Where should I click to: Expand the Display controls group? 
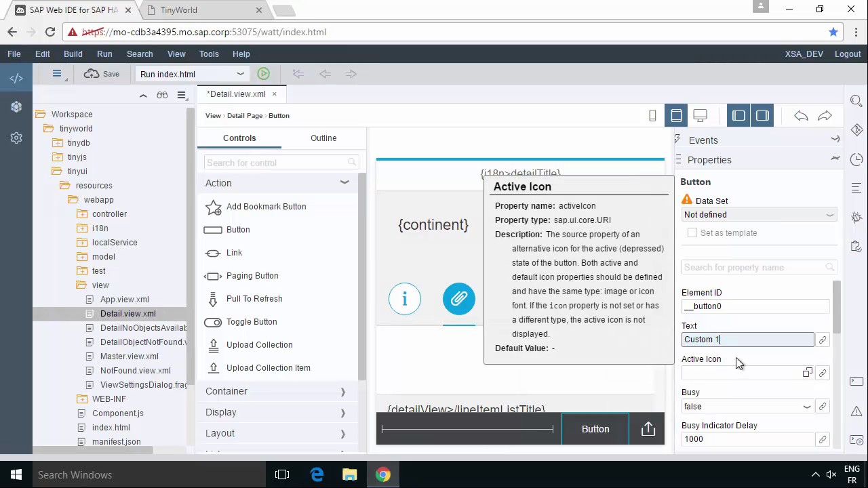coord(343,413)
